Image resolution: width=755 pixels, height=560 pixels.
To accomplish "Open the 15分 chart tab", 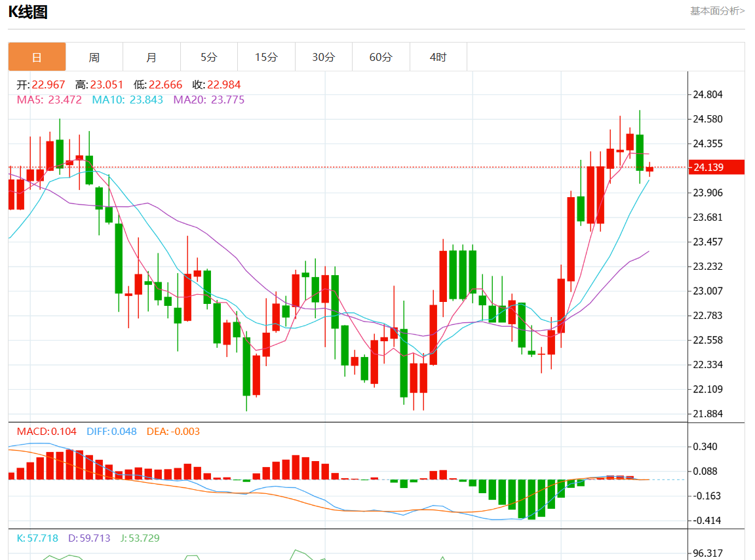I will pos(266,57).
